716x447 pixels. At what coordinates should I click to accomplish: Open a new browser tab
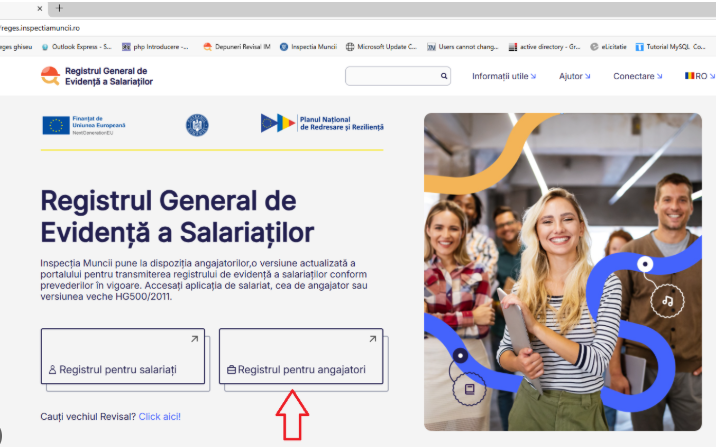coord(59,8)
